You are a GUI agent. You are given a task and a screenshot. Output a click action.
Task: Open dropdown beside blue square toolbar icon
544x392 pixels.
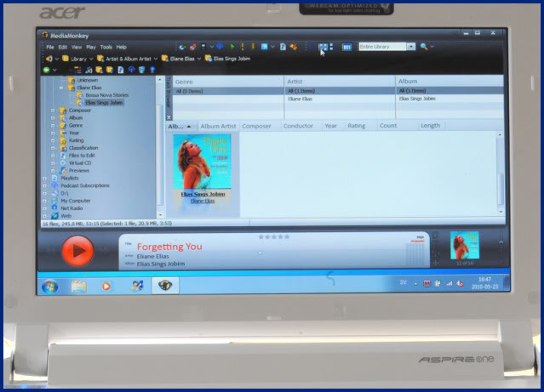(x=272, y=47)
